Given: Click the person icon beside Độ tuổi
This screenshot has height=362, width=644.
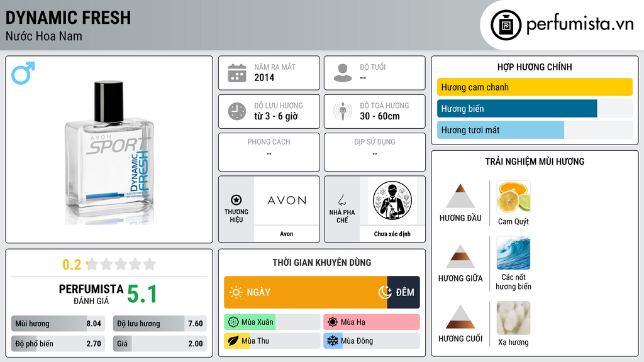Looking at the screenshot, I should [x=343, y=73].
